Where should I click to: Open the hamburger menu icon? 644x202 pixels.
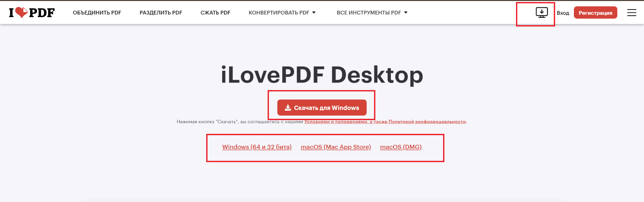pos(631,13)
